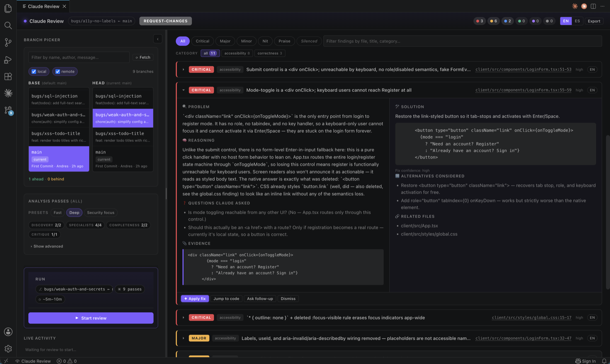Export the review findings

coord(594,21)
